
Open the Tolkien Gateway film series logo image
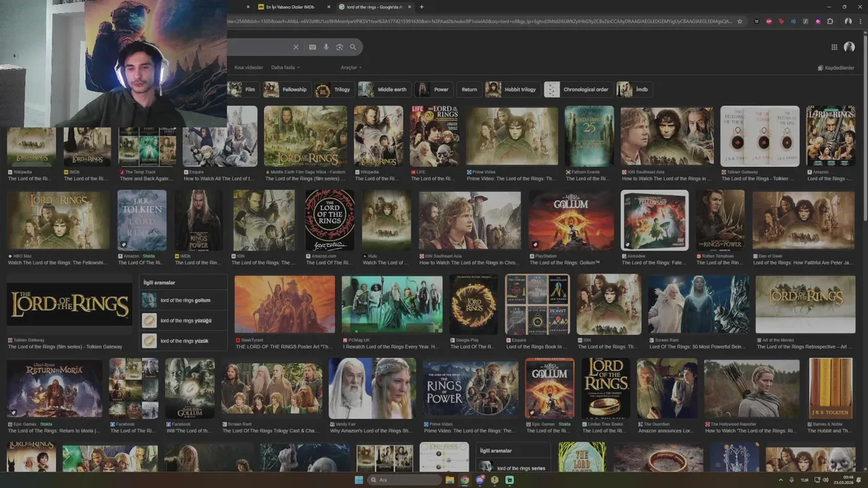tap(69, 305)
